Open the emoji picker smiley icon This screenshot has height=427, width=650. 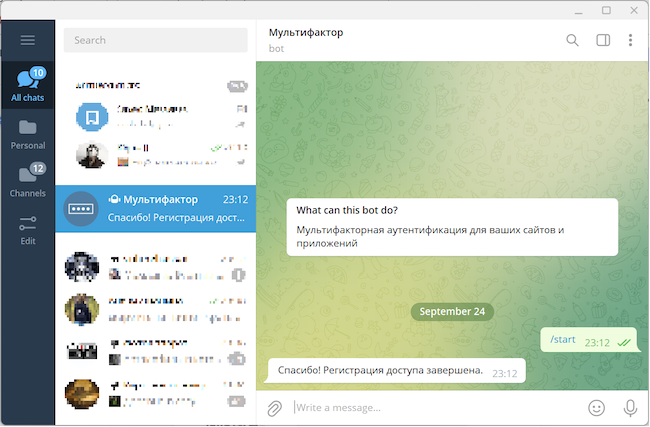tap(596, 408)
